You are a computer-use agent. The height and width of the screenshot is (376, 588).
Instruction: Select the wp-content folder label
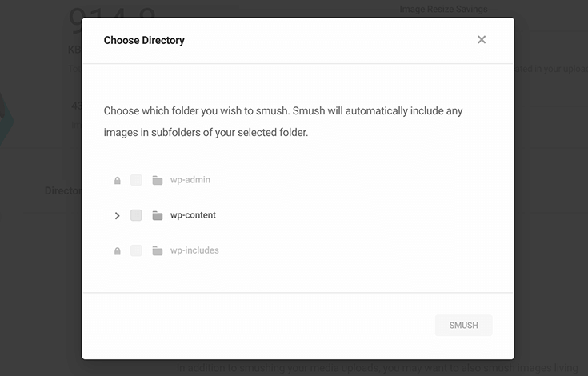click(x=193, y=215)
